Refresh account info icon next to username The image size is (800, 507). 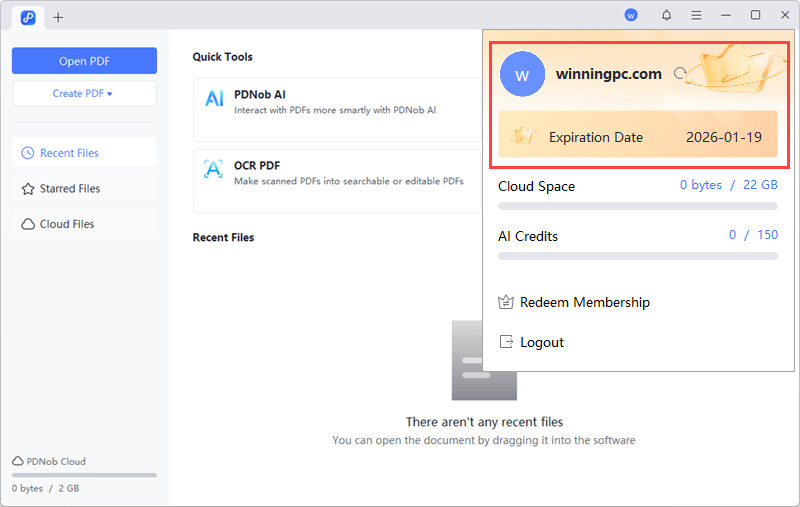[x=679, y=73]
